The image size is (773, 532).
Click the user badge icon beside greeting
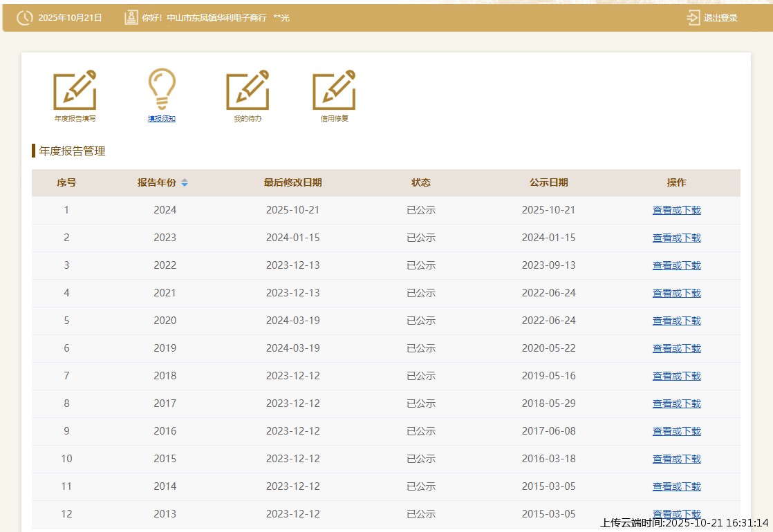coord(131,18)
